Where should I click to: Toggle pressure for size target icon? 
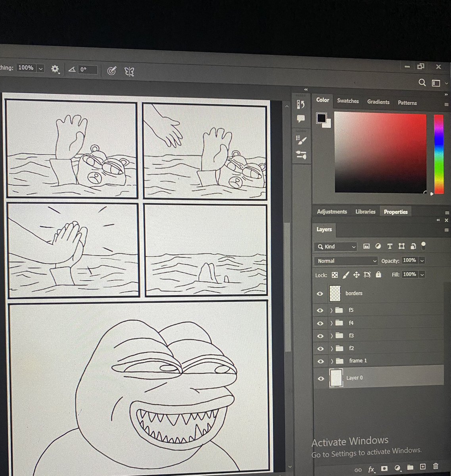112,71
